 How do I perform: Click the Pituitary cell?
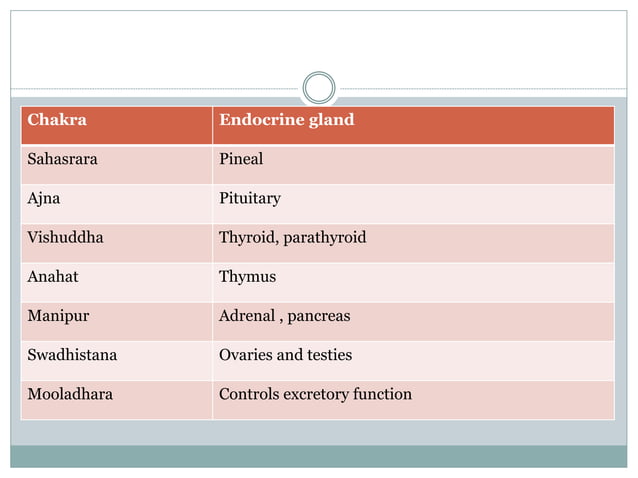250,198
